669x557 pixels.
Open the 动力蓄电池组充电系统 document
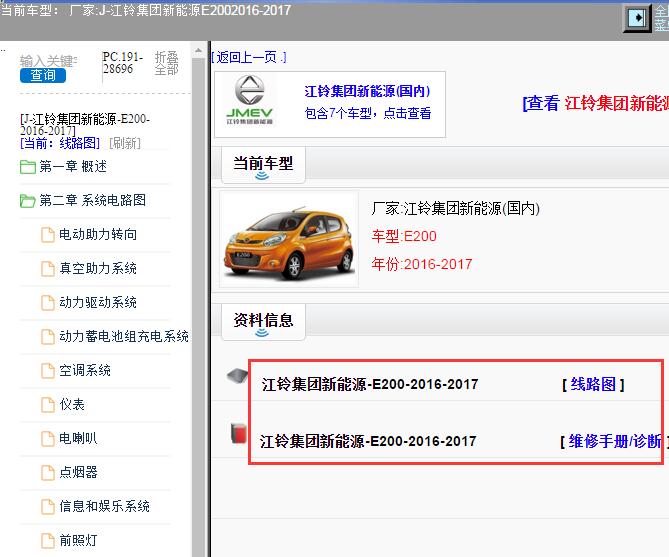pos(124,336)
